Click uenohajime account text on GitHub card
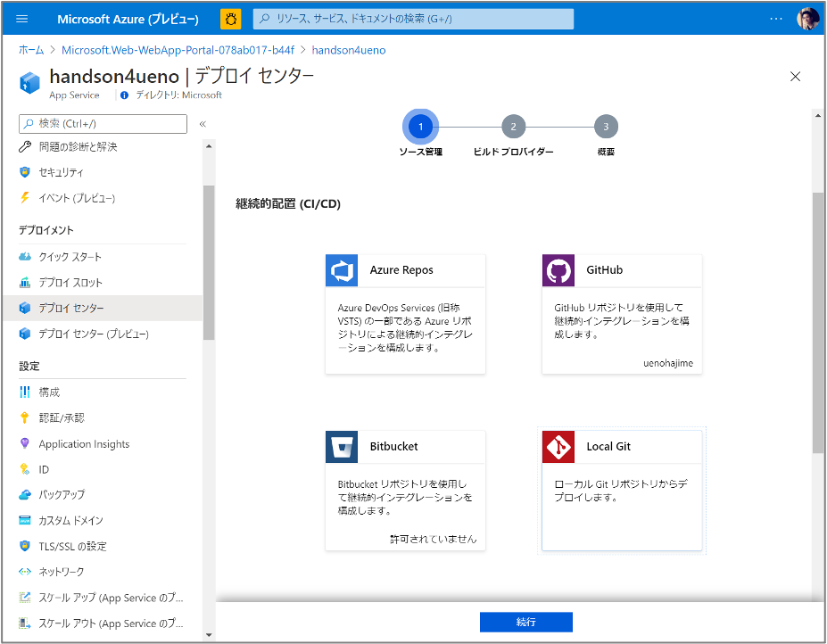Image resolution: width=827 pixels, height=644 pixels. point(668,363)
